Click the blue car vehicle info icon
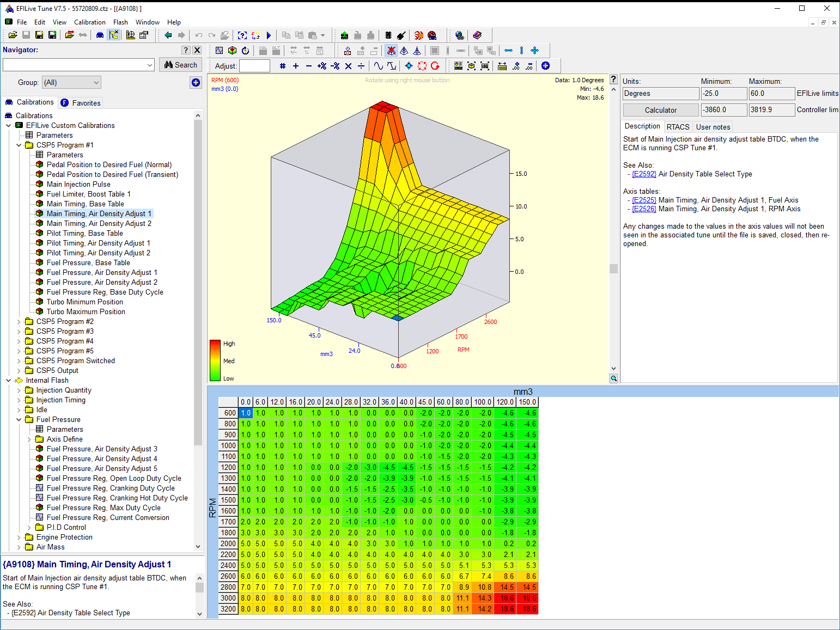The image size is (840, 630). [100, 35]
